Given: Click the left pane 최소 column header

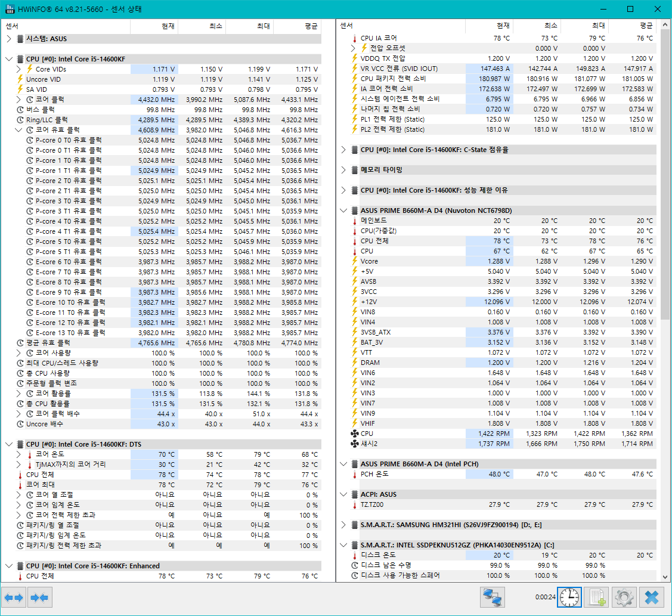Looking at the screenshot, I should 202,26.
